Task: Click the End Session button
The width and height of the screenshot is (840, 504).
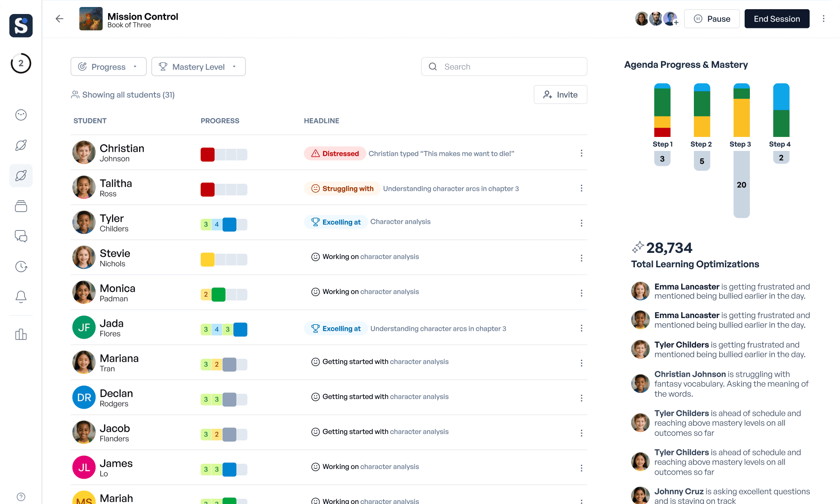Action: pyautogui.click(x=777, y=19)
